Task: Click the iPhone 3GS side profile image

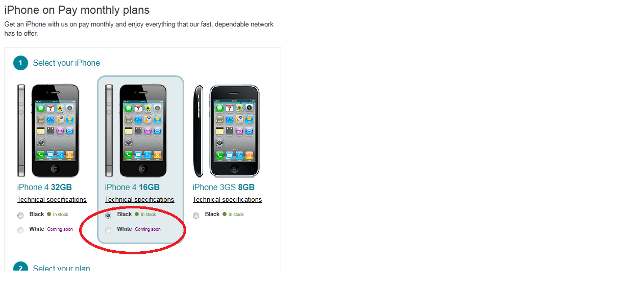Action: point(198,131)
